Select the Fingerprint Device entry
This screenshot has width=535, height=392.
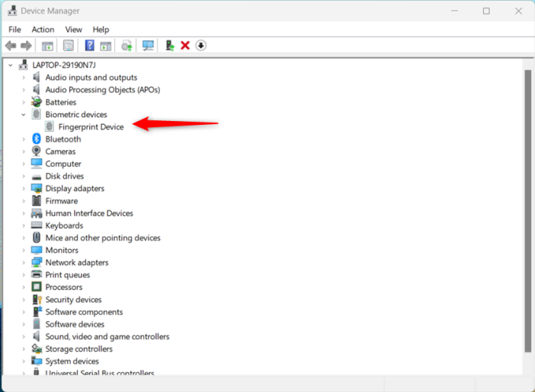click(x=91, y=127)
